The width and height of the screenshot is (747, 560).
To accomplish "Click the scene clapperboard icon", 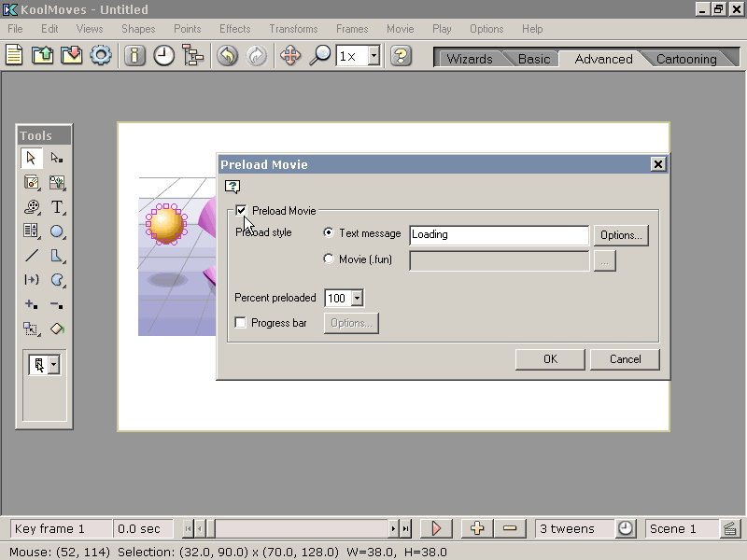I will click(x=730, y=528).
